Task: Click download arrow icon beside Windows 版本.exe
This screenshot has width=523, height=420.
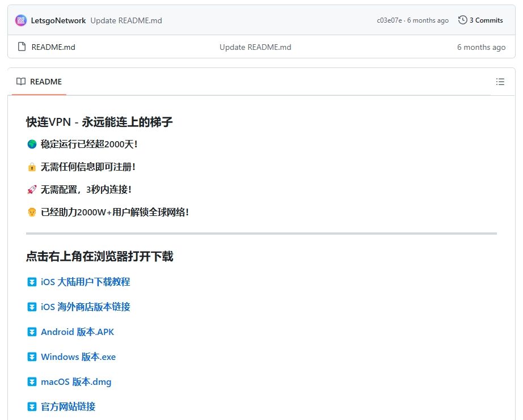Action: (x=32, y=357)
